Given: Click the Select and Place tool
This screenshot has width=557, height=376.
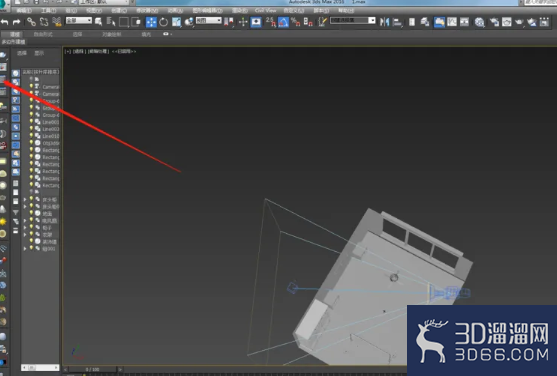Looking at the screenshot, I should pyautogui.click(x=189, y=22).
